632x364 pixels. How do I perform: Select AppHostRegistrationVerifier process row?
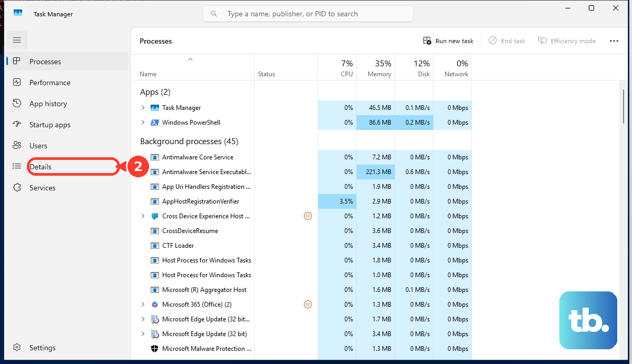tap(301, 201)
